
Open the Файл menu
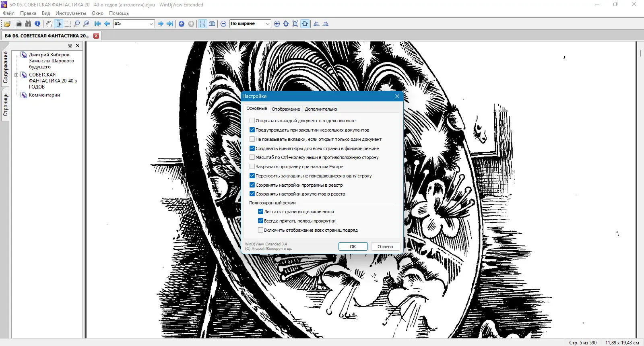click(8, 13)
